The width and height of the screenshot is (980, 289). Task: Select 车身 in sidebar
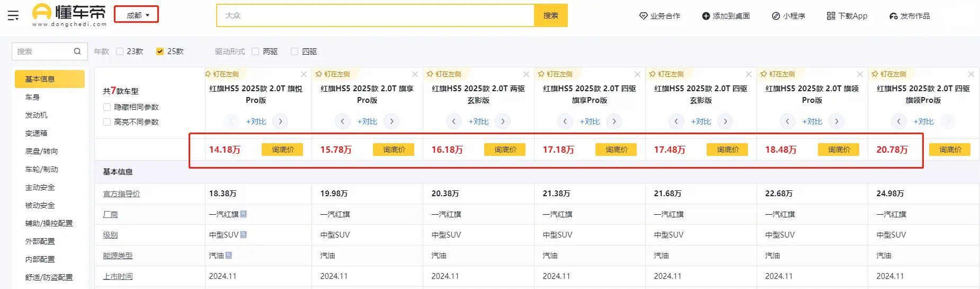pos(32,97)
